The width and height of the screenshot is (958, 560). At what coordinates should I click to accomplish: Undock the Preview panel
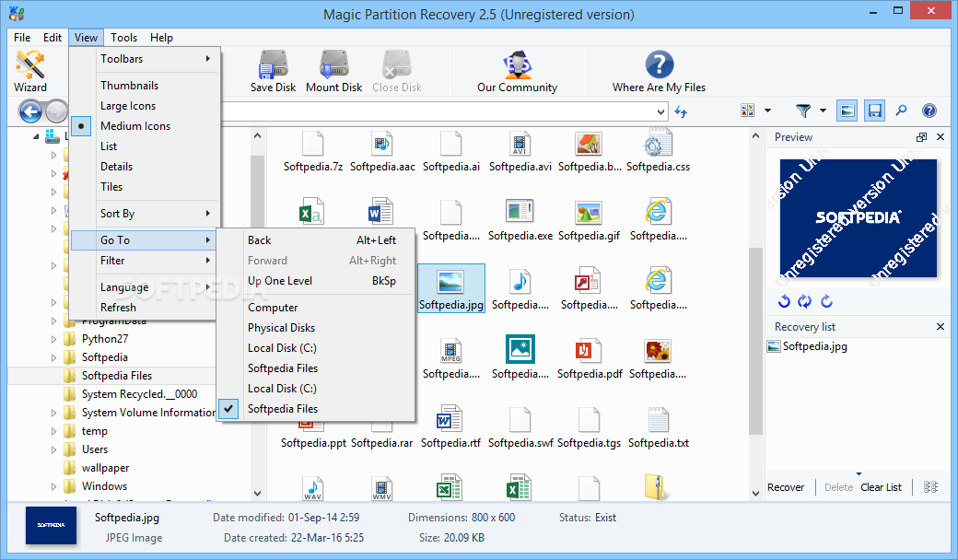pyautogui.click(x=921, y=137)
